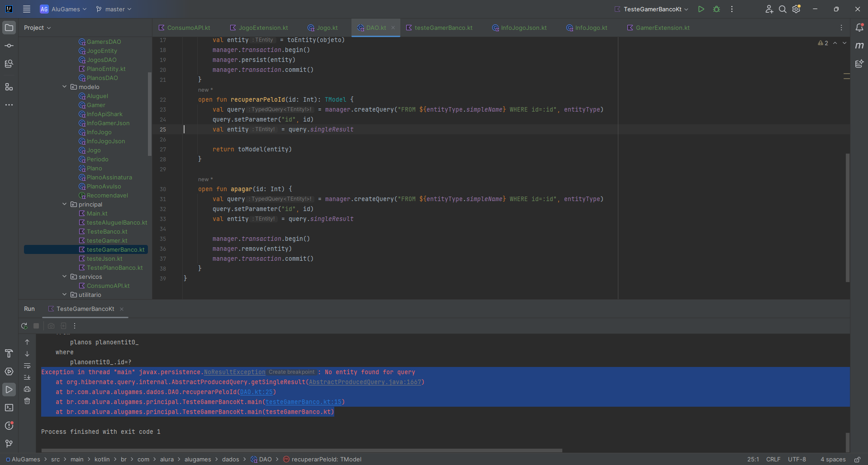Toggle soft-wrap in console
This screenshot has height=465, width=868.
(x=27, y=366)
